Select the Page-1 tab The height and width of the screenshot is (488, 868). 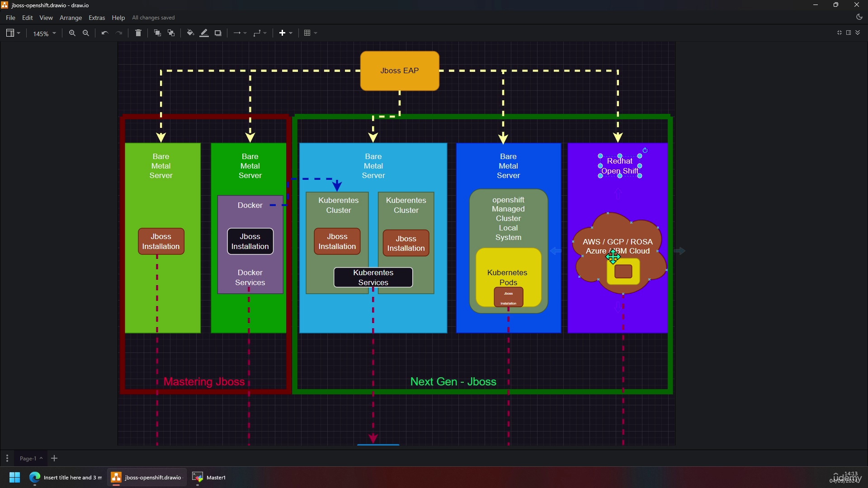(31, 458)
